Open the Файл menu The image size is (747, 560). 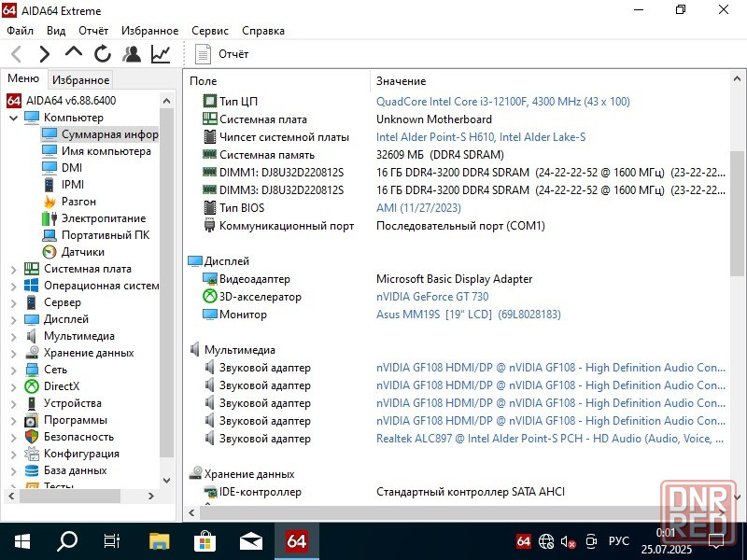point(20,31)
